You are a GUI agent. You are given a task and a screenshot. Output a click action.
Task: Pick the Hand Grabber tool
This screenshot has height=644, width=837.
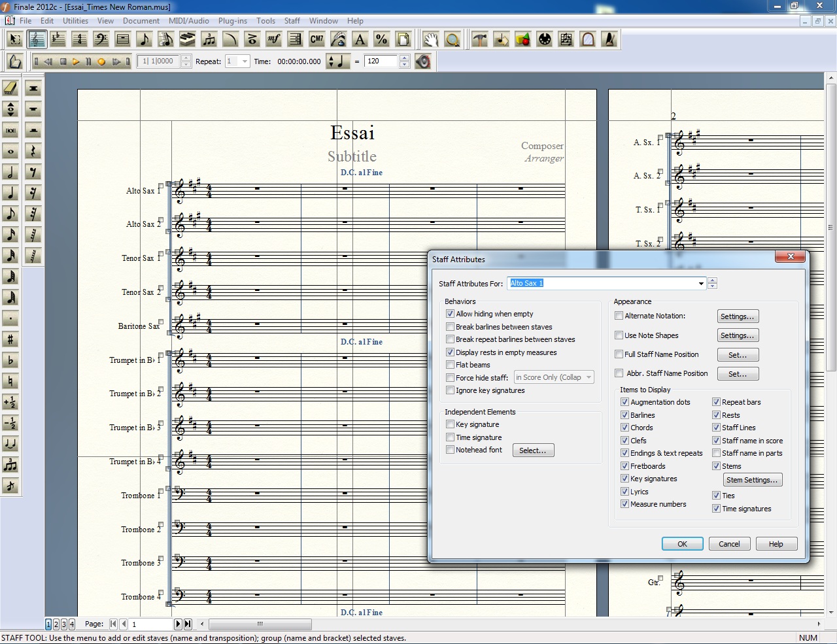pos(430,40)
